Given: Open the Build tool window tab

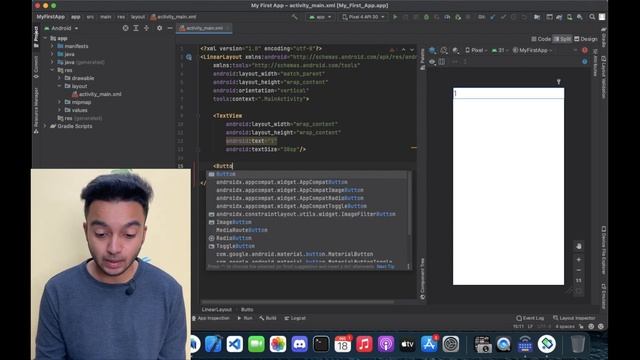Looking at the screenshot, I should (x=268, y=318).
